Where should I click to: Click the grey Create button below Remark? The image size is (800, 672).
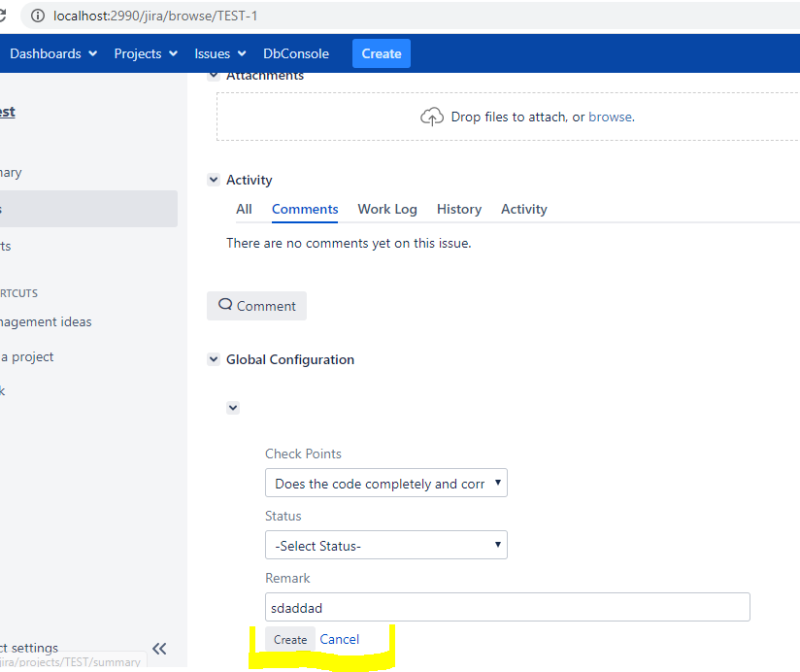tap(290, 639)
